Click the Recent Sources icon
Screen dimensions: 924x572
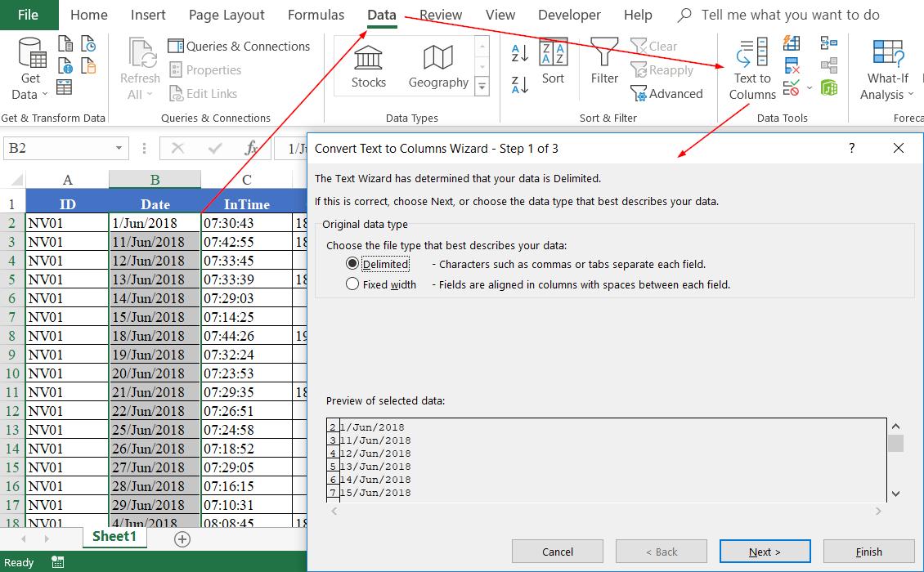(88, 43)
